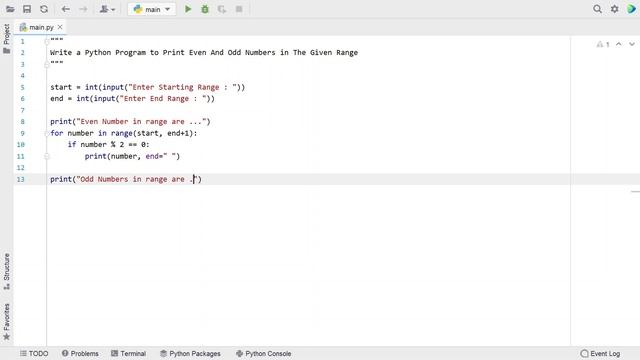The image size is (640, 360).
Task: Navigate forward with the right arrow
Action: coord(83,9)
